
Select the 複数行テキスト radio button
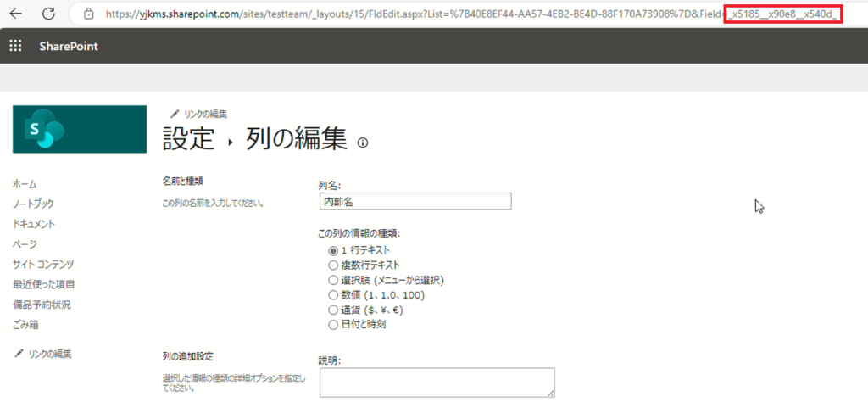[x=332, y=265]
